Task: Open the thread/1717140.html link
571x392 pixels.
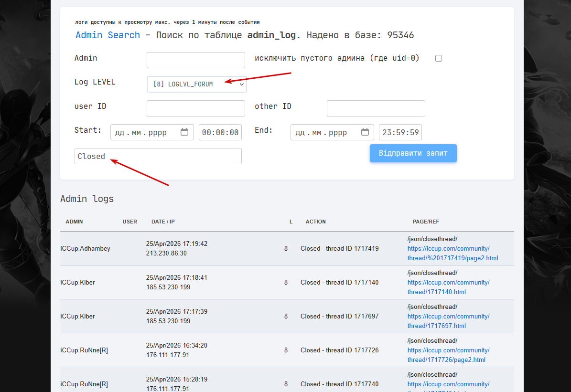Action: 448,287
